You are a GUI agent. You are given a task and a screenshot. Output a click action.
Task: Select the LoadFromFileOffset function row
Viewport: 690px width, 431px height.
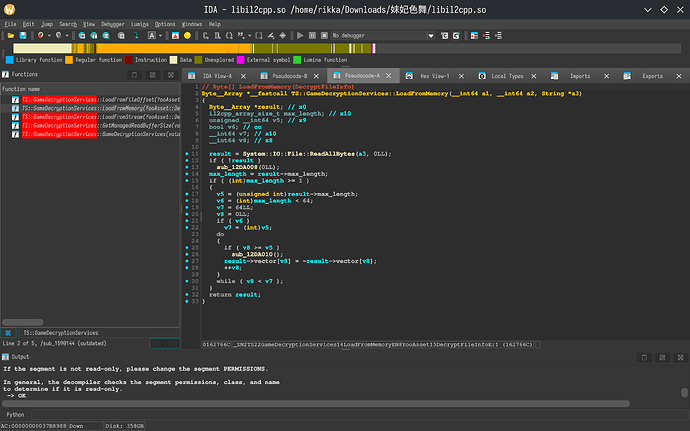click(x=91, y=100)
